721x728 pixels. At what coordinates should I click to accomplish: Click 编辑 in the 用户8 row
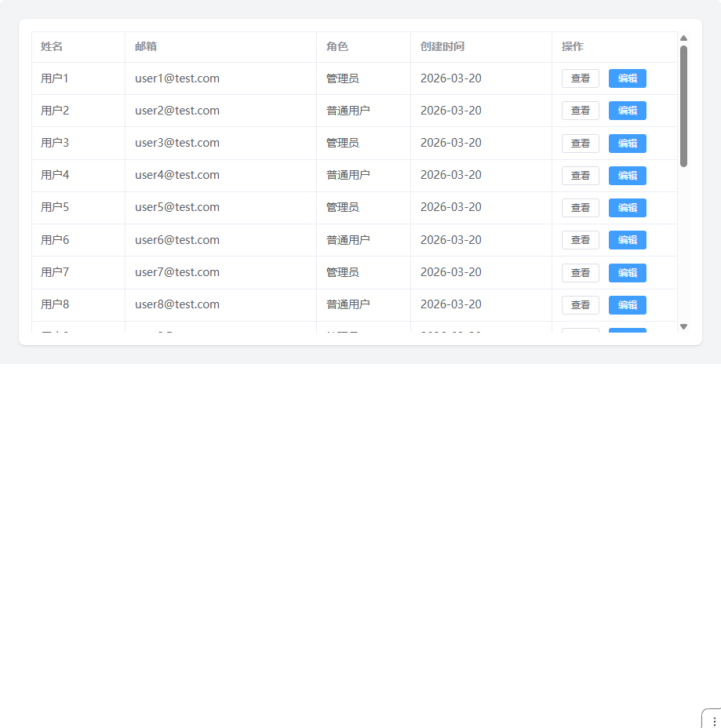[x=627, y=305]
